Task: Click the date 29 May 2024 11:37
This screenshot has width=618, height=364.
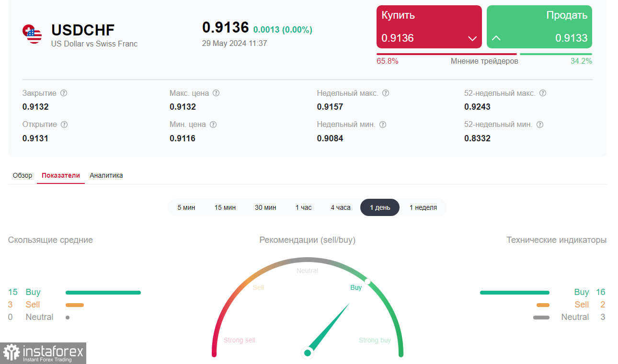Action: coord(235,44)
